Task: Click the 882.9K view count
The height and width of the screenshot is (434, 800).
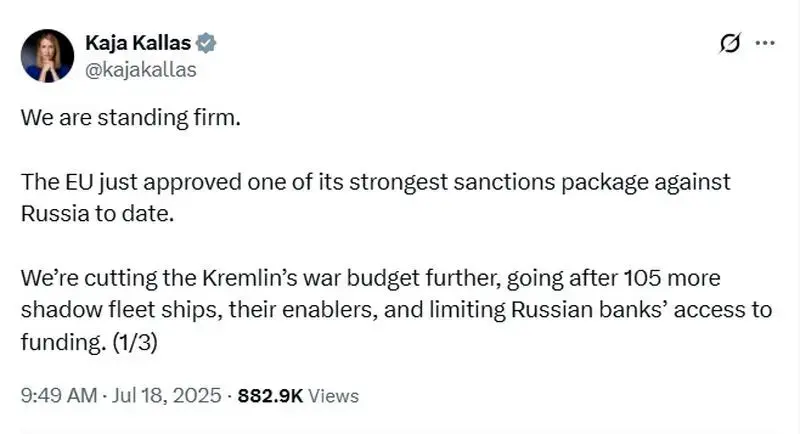Action: point(270,396)
